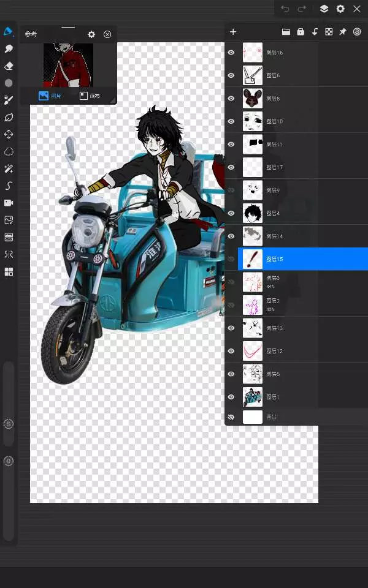Redo the last action
The width and height of the screenshot is (368, 588).
pyautogui.click(x=302, y=9)
